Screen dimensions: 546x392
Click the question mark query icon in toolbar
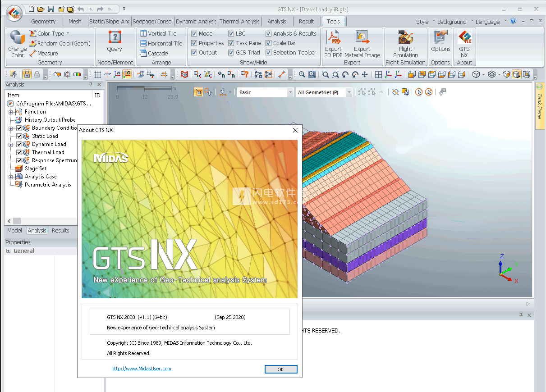pyautogui.click(x=244, y=74)
